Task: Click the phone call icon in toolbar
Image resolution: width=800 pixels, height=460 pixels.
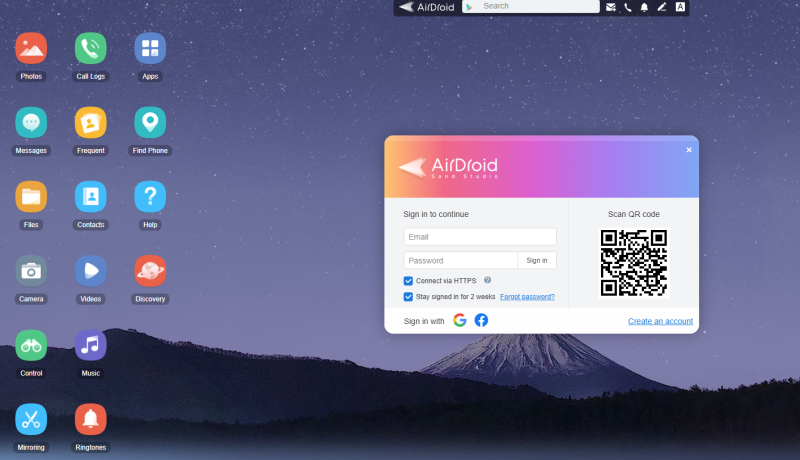Action: 628,7
